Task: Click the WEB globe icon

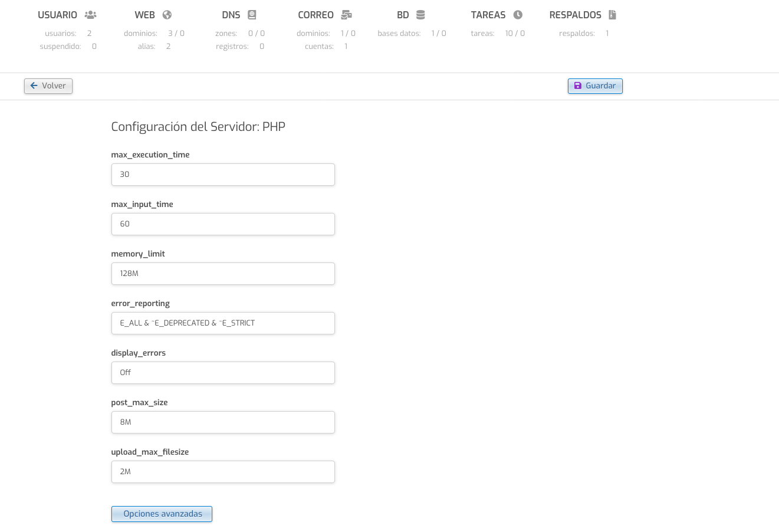Action: point(167,15)
